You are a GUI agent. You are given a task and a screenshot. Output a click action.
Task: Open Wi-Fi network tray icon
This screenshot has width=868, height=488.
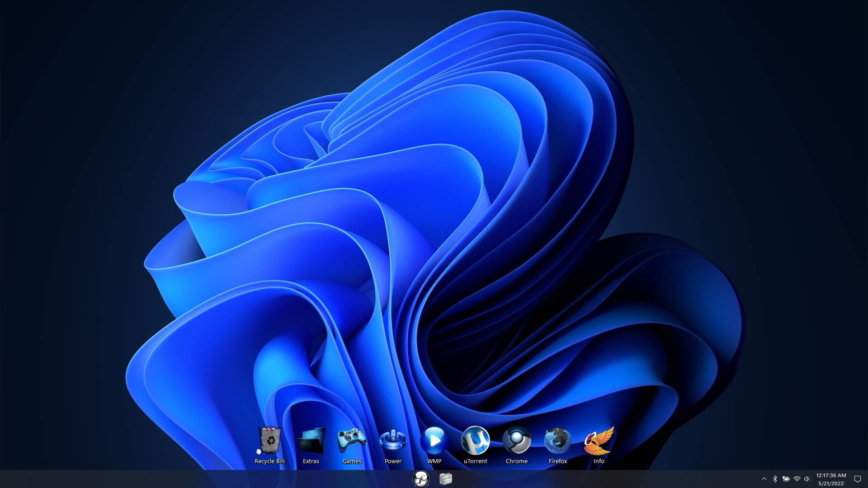(x=797, y=479)
